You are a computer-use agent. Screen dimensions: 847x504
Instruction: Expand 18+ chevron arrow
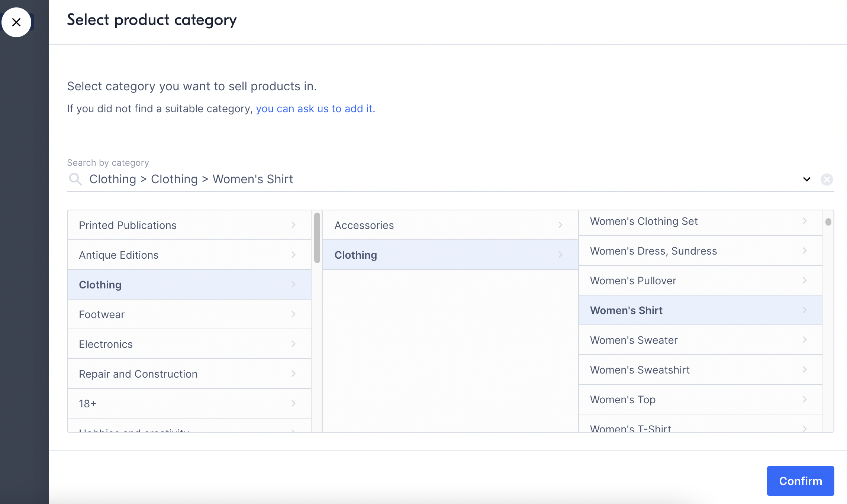[293, 403]
